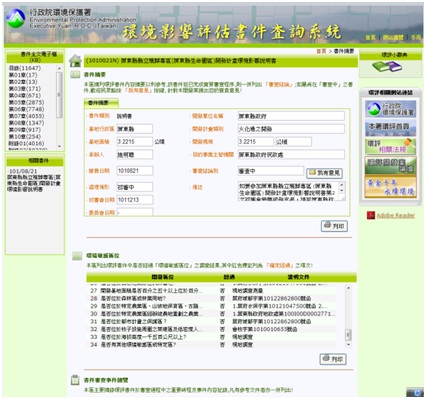Click the green house home icon
Viewport: 426px width, 399px height.
[x=76, y=61]
